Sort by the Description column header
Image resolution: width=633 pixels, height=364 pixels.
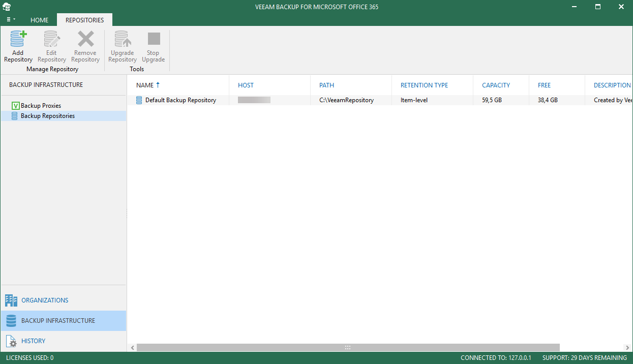point(609,85)
